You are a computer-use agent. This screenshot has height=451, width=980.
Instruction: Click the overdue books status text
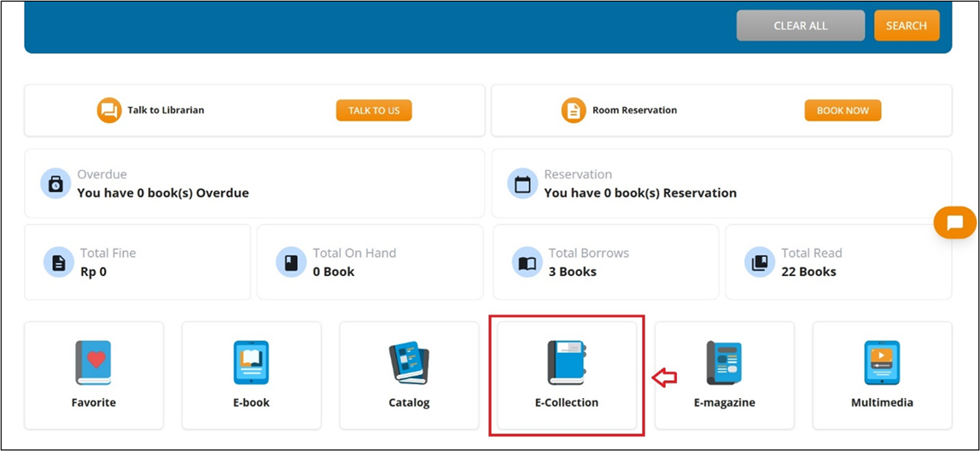[163, 193]
